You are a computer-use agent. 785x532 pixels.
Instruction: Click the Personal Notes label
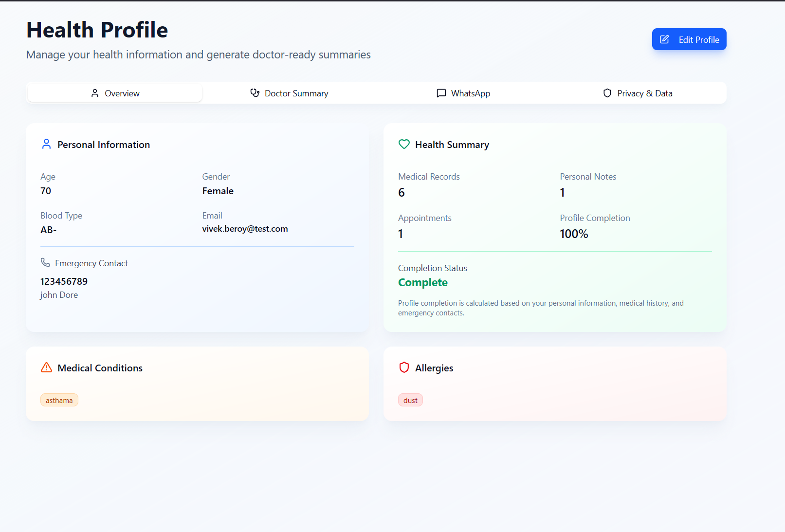tap(588, 177)
